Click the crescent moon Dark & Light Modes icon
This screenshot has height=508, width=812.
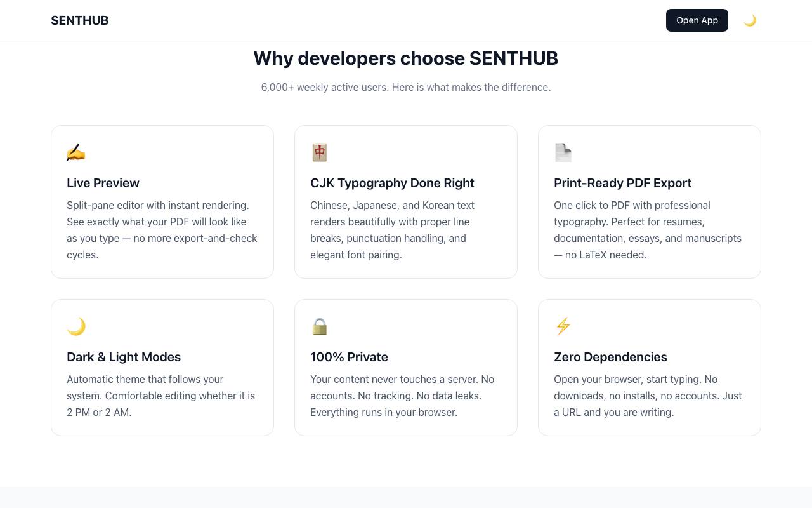click(76, 326)
